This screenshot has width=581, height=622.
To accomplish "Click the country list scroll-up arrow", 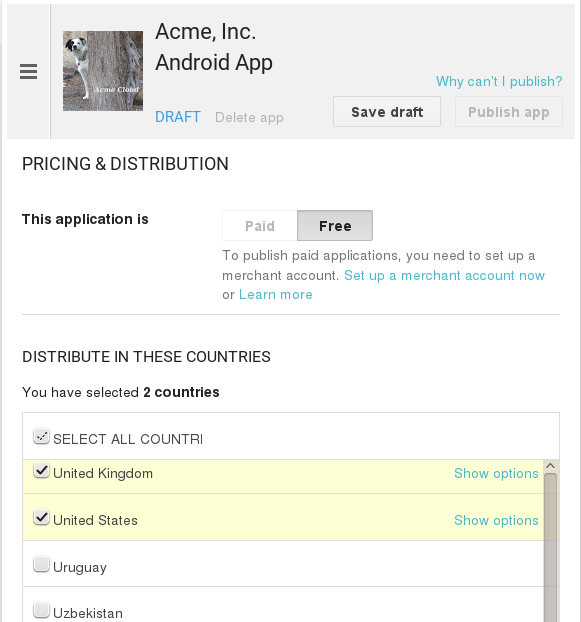I will 550,466.
